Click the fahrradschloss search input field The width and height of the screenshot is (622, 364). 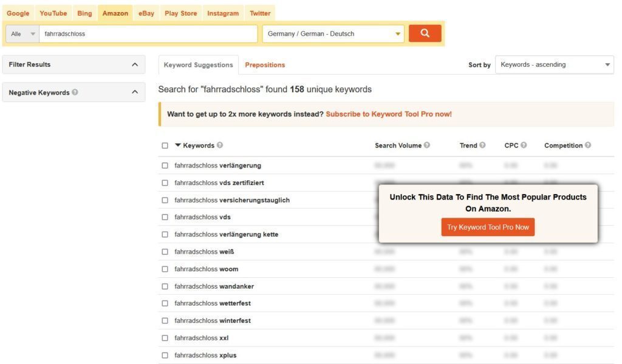click(x=148, y=33)
